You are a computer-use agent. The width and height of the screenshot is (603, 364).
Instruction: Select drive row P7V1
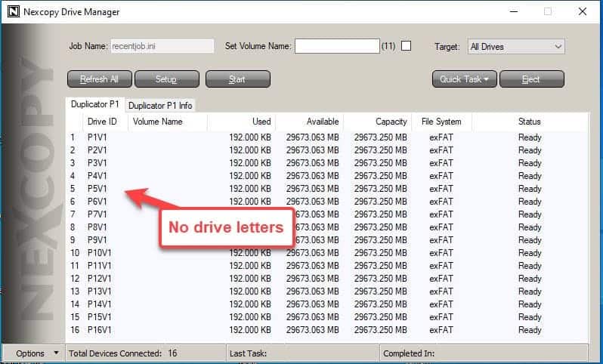[327, 214]
